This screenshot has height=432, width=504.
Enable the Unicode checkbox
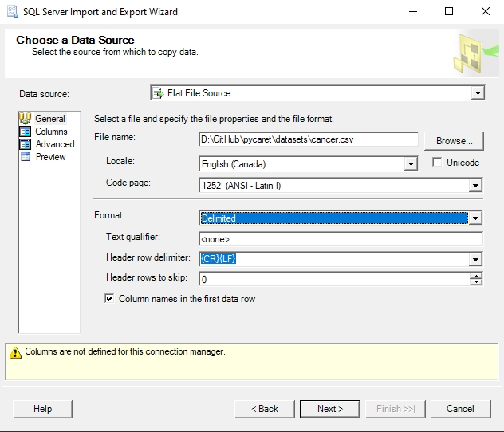click(x=437, y=163)
